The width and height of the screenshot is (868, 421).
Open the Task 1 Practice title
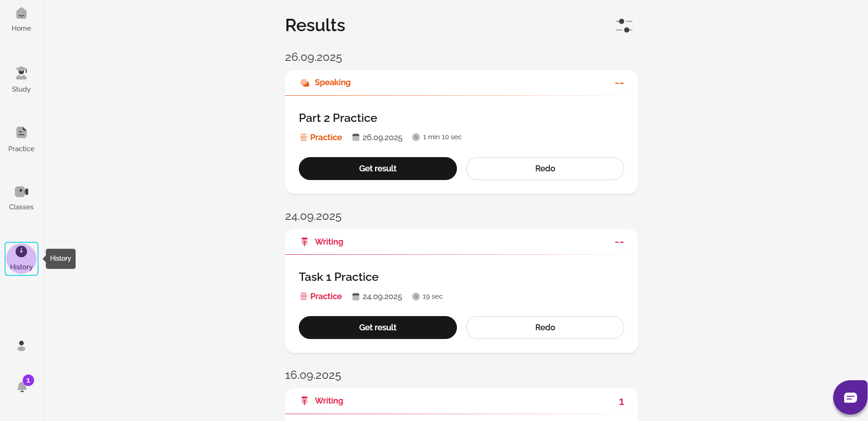(x=338, y=277)
